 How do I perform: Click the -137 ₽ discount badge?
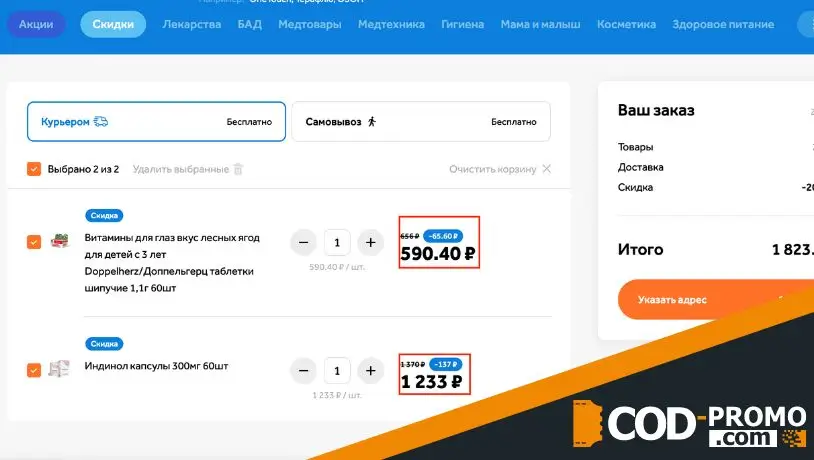(445, 364)
